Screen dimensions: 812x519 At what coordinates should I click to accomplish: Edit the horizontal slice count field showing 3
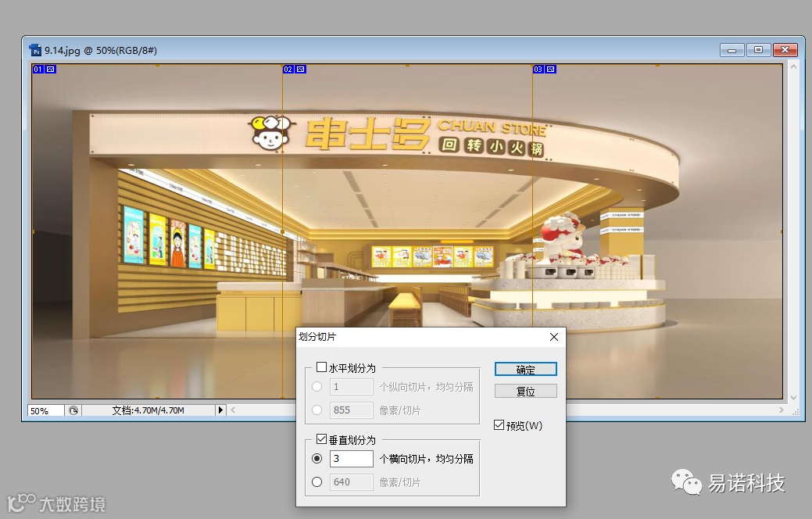pos(351,458)
